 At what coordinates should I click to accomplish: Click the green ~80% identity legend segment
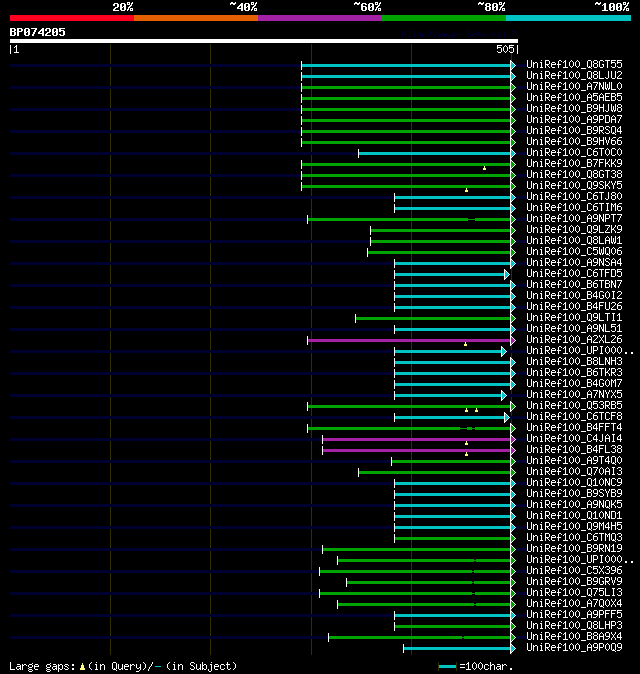pyautogui.click(x=444, y=18)
